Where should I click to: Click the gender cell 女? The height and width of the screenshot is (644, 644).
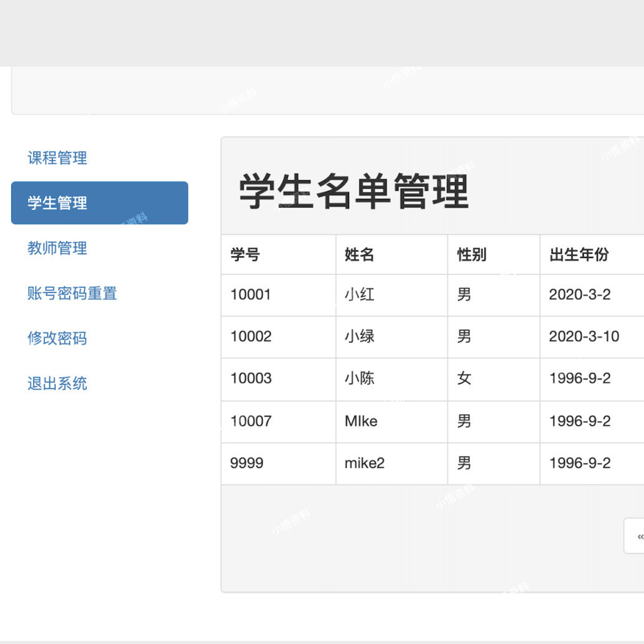click(x=494, y=378)
